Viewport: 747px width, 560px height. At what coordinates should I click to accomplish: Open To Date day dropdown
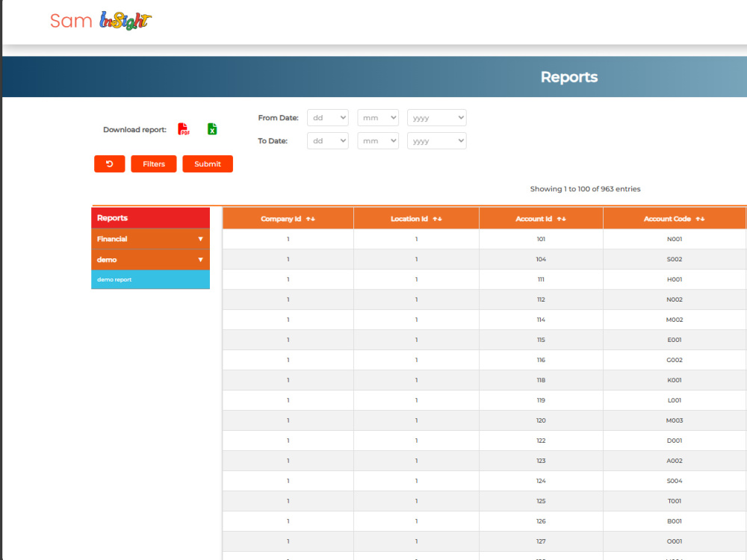coord(328,141)
